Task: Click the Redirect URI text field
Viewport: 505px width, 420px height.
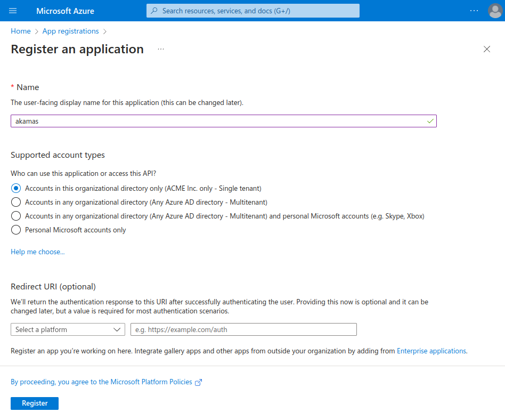Action: tap(243, 329)
